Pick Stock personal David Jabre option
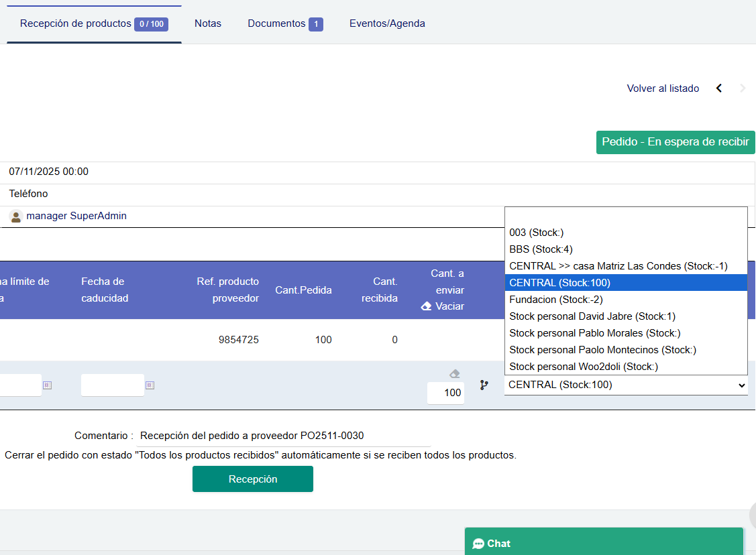This screenshot has height=555, width=756. click(x=592, y=316)
